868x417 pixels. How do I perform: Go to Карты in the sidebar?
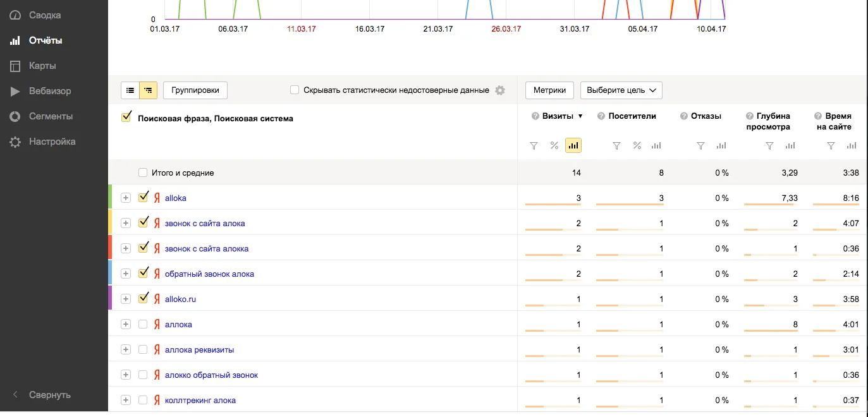(x=42, y=66)
